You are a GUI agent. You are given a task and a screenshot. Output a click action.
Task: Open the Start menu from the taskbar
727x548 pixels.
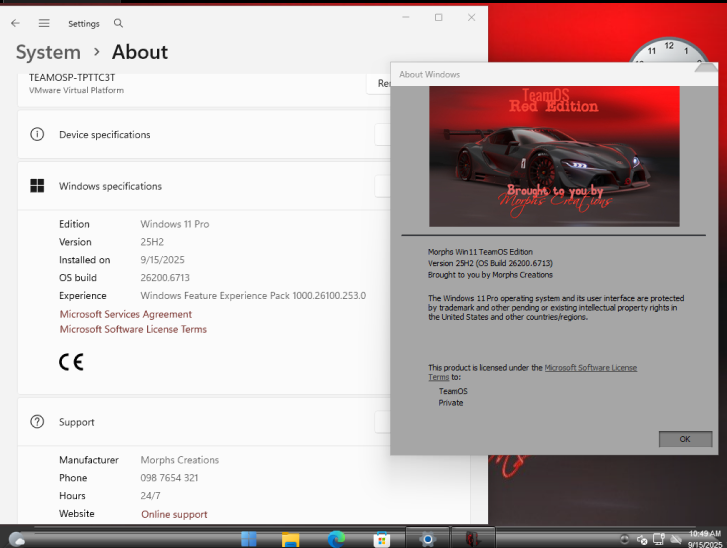pos(249,539)
